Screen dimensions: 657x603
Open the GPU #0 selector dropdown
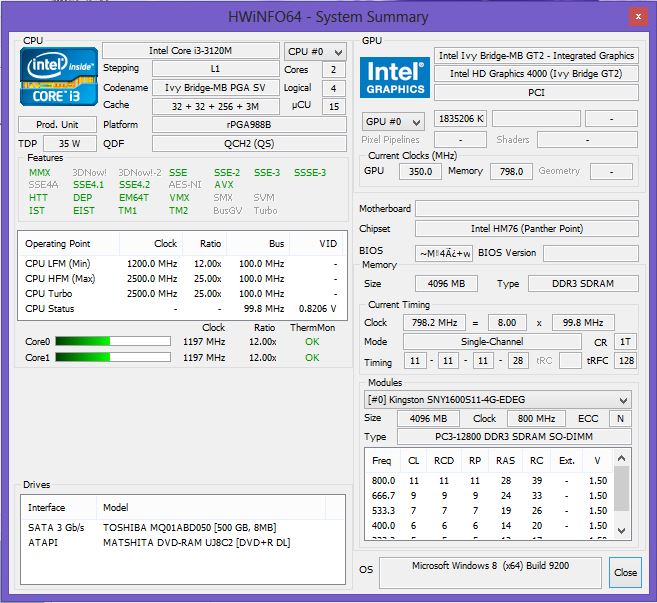tap(393, 122)
